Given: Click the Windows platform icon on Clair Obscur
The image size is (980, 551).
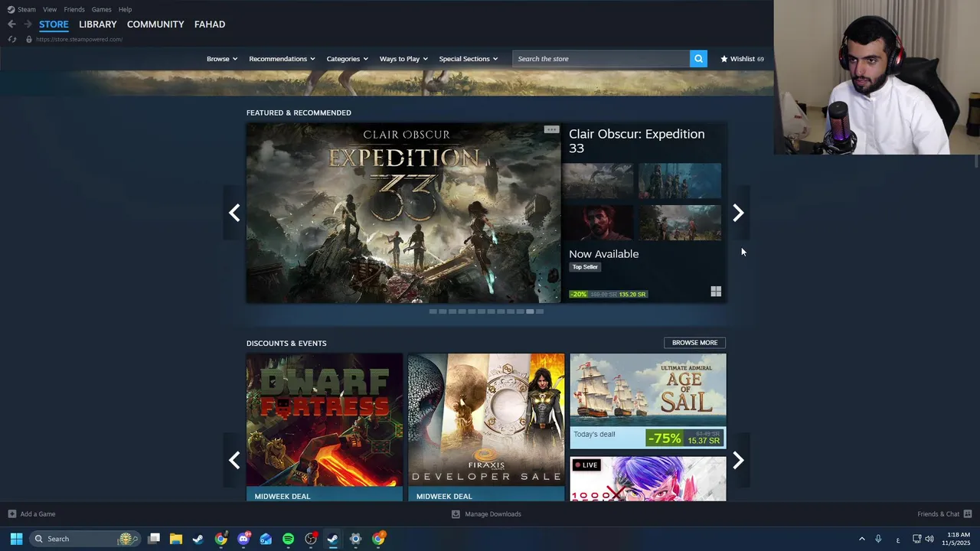Looking at the screenshot, I should click(716, 292).
